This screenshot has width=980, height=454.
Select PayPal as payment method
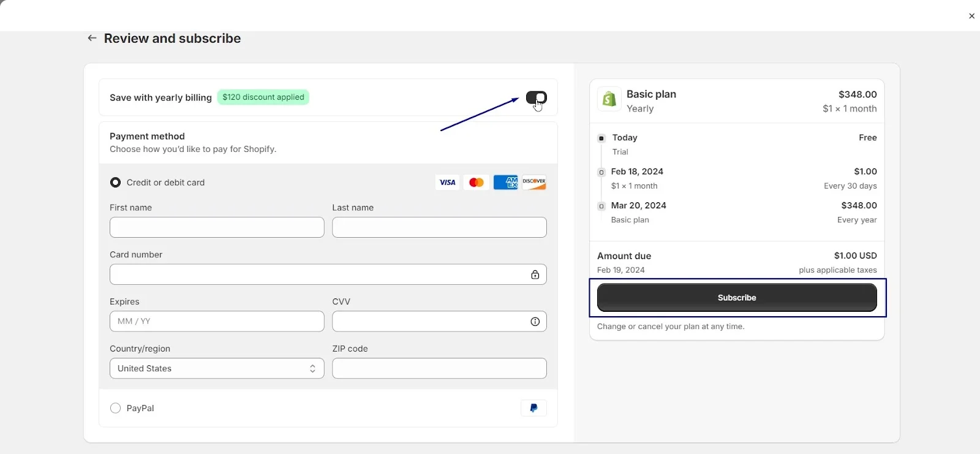pyautogui.click(x=115, y=408)
